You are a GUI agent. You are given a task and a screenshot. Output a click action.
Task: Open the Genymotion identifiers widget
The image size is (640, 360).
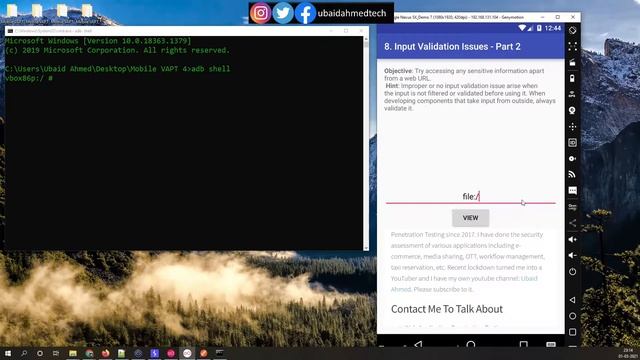click(x=572, y=142)
